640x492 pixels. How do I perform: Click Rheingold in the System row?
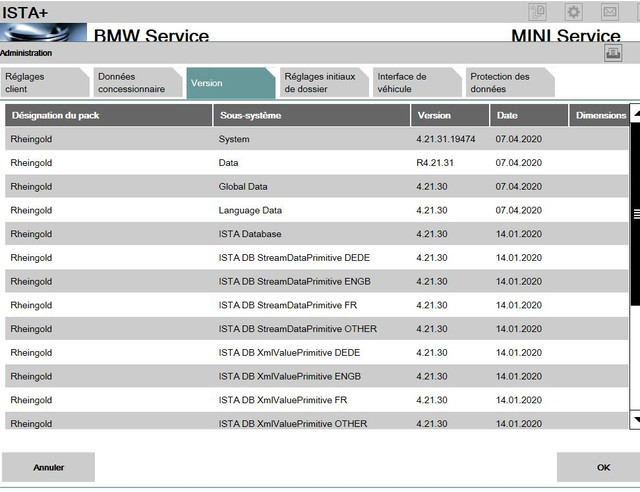pos(31,139)
